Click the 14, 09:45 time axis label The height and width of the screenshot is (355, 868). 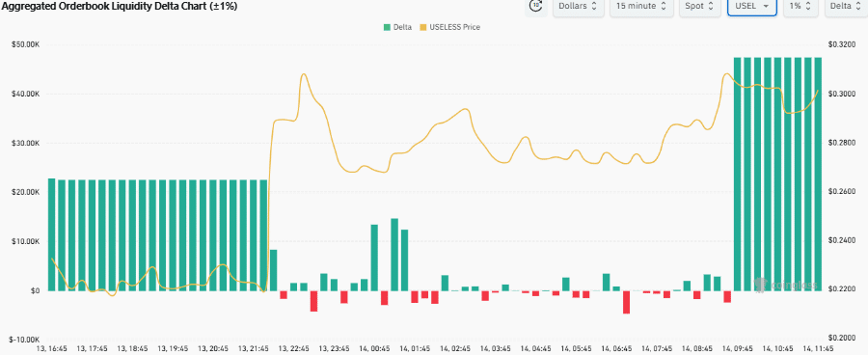click(x=738, y=349)
